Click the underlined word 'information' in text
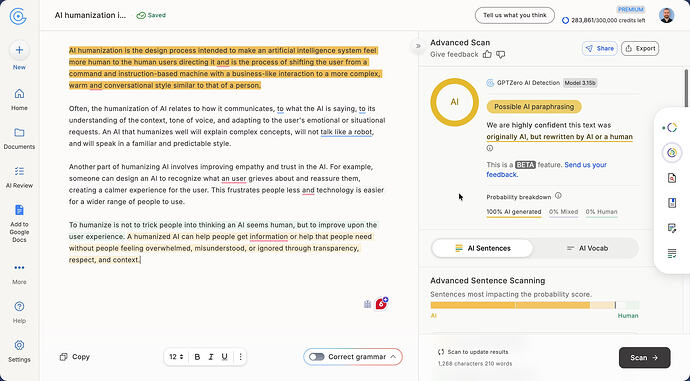Image resolution: width=690 pixels, height=381 pixels. [x=268, y=237]
